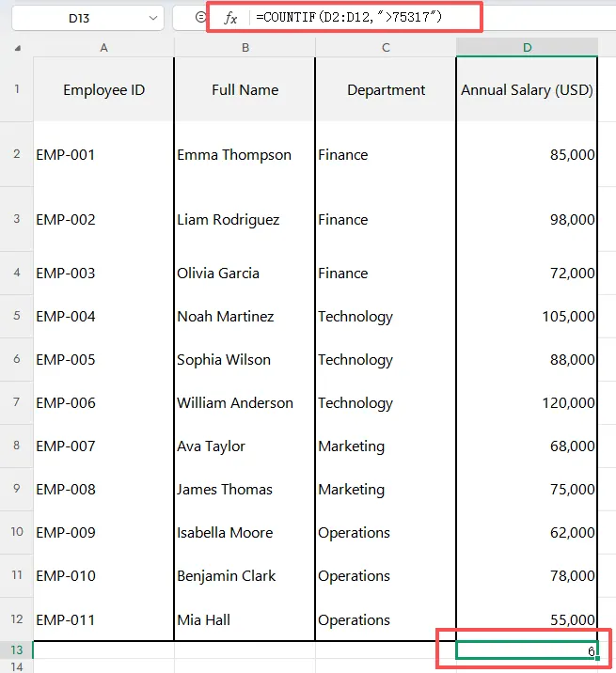Click the COUNTIF formula in formula bar
The height and width of the screenshot is (673, 616).
point(348,18)
